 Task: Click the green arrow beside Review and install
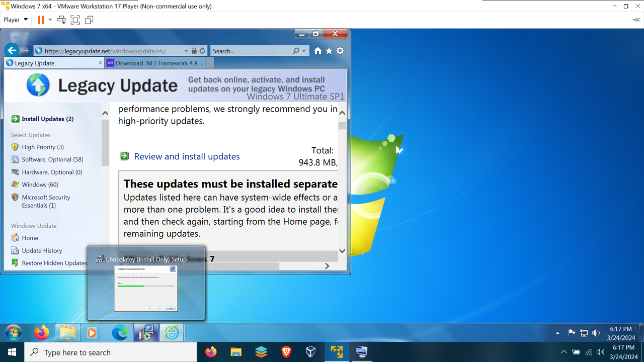pos(124,156)
